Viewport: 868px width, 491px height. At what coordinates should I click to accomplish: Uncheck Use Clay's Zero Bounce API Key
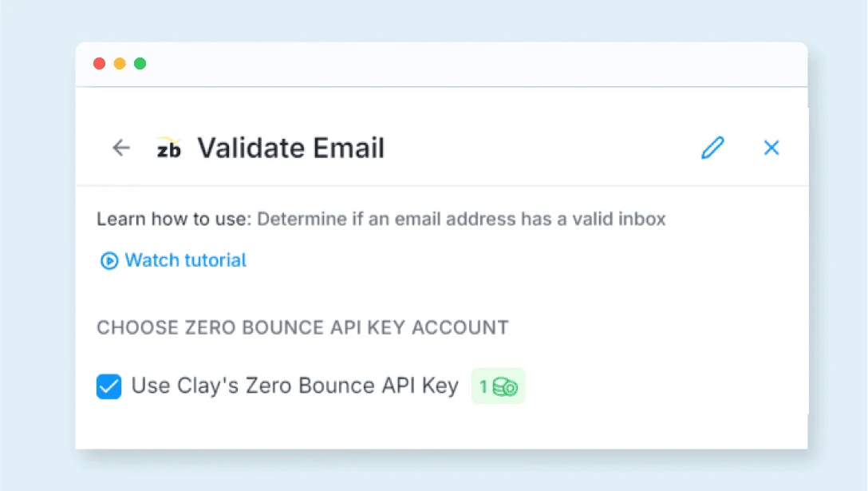point(108,386)
